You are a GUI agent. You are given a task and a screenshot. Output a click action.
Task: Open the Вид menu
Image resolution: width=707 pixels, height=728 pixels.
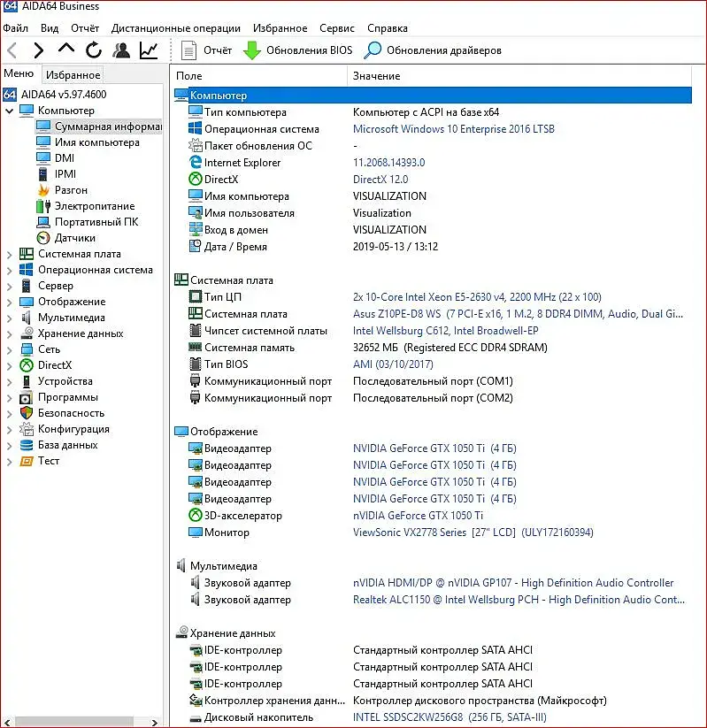50,28
